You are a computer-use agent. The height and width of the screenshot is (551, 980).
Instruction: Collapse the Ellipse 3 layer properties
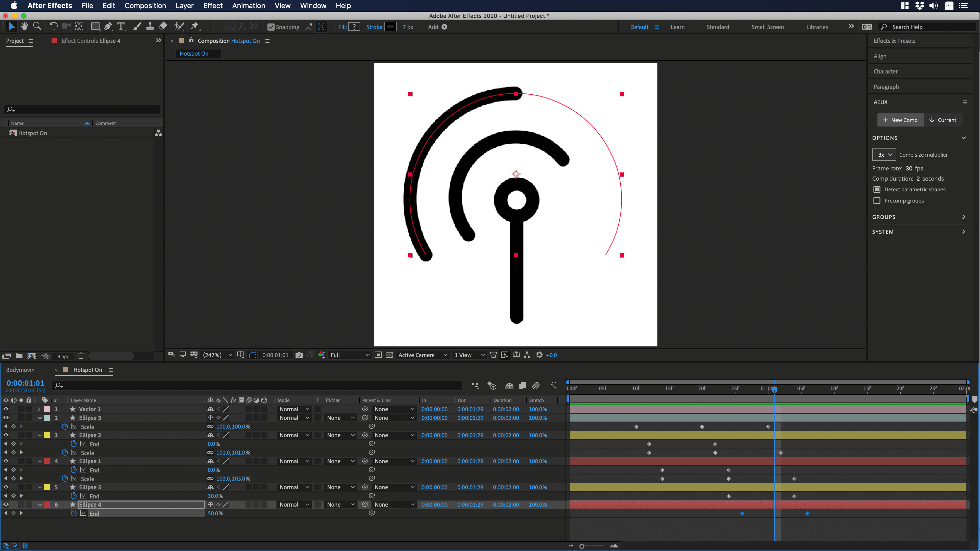(40, 418)
